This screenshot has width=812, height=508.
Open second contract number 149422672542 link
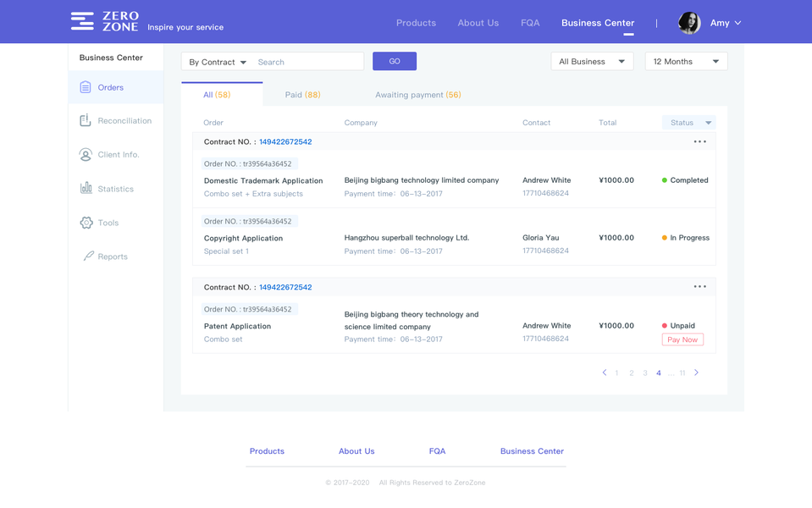click(285, 287)
